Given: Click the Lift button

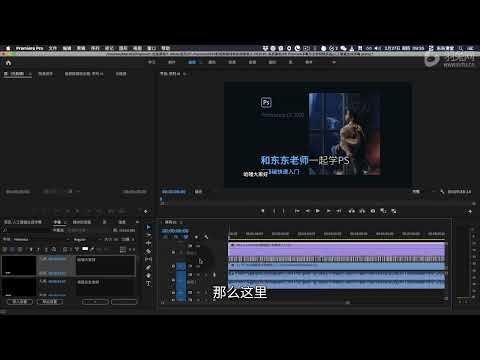Looking at the screenshot, I should pos(351,211).
